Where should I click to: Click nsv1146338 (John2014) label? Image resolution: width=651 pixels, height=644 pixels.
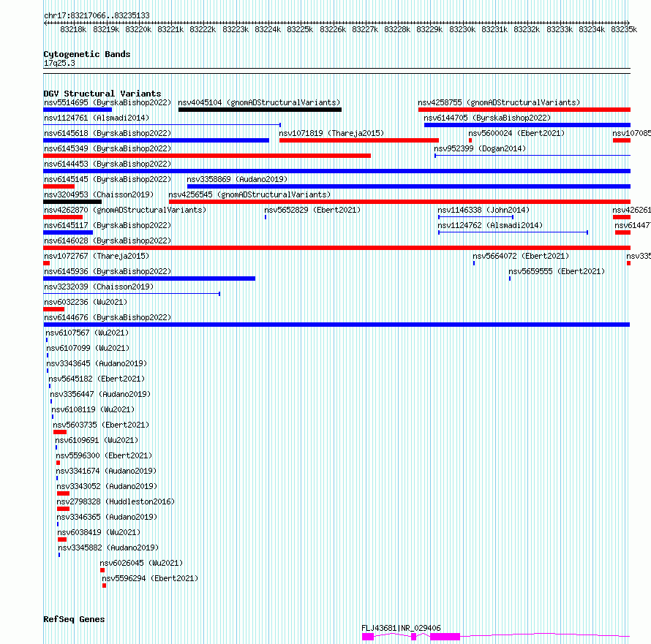click(x=483, y=210)
